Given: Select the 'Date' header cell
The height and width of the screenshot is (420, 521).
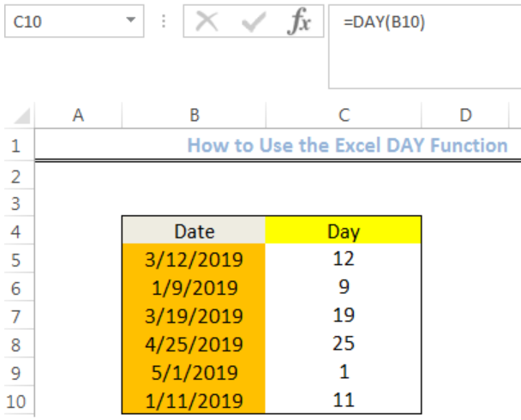Looking at the screenshot, I should [x=194, y=231].
